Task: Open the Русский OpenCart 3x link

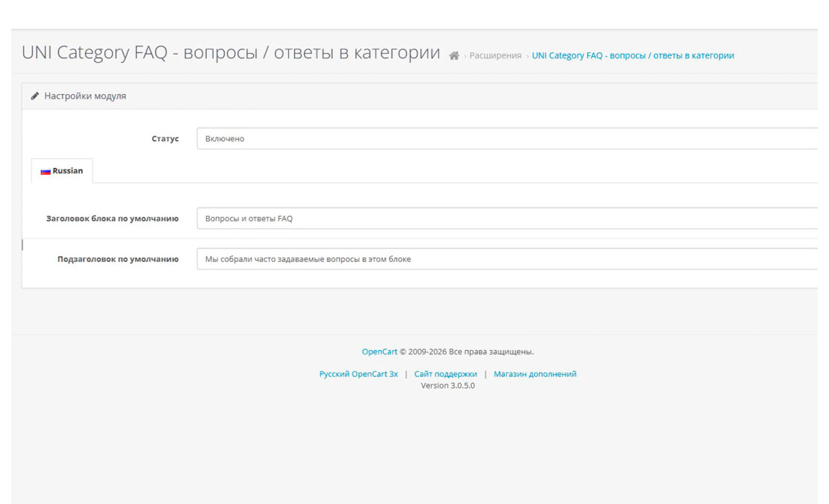Action: pos(358,373)
